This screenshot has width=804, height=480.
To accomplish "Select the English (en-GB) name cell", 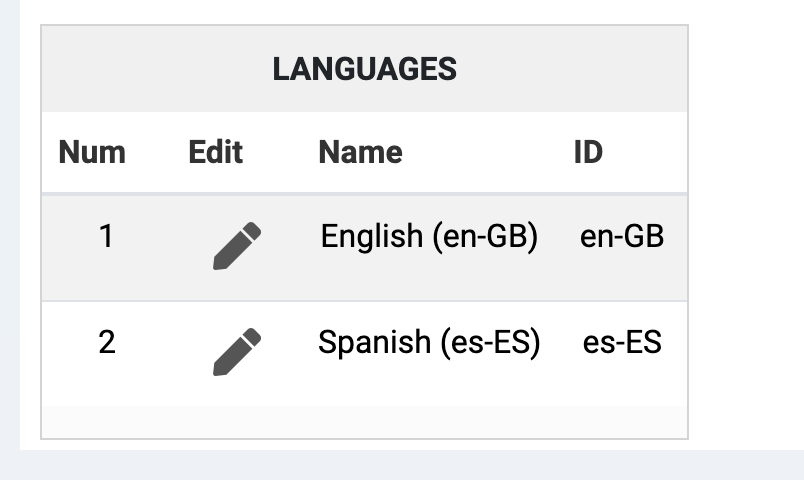I will point(429,237).
